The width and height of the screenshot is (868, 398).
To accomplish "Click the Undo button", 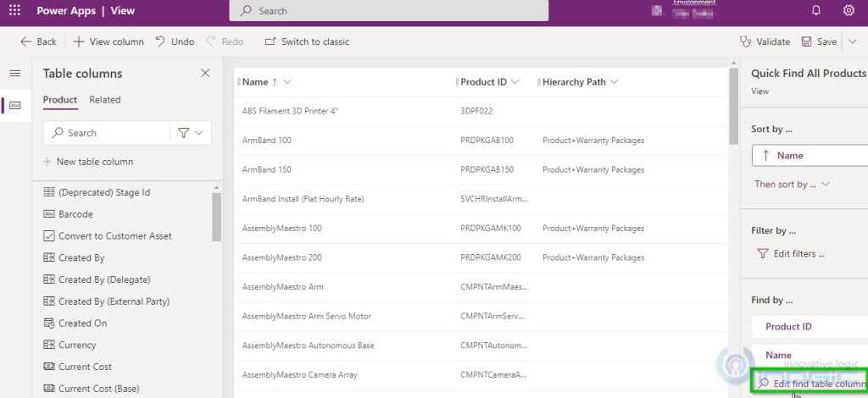I will (x=175, y=41).
